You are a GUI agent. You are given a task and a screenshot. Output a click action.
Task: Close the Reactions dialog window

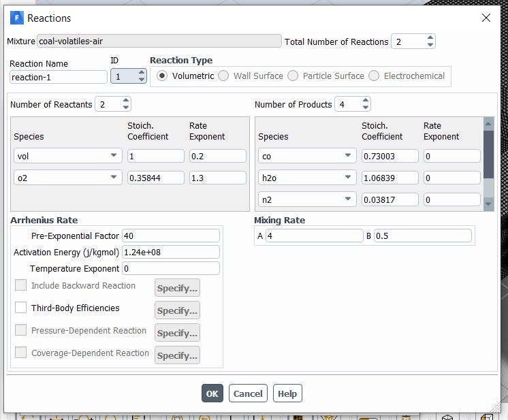point(486,18)
